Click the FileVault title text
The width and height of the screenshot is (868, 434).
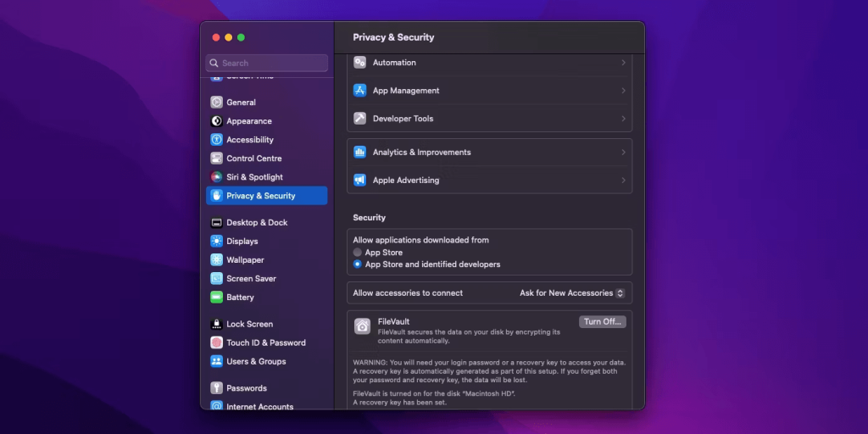coord(393,321)
